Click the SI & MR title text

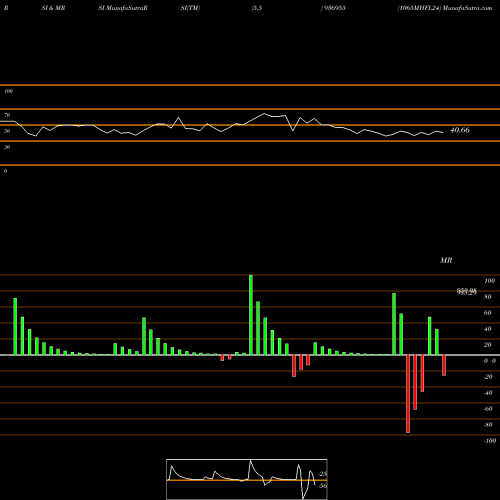point(53,8)
